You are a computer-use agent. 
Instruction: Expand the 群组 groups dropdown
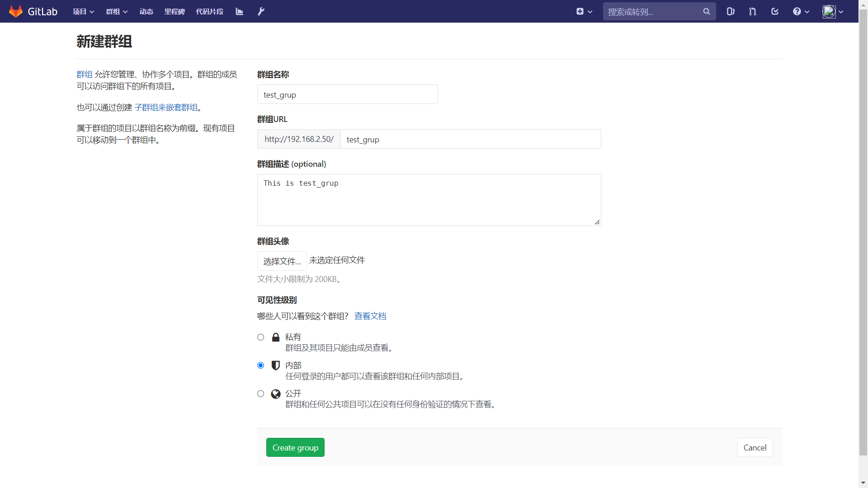click(117, 11)
